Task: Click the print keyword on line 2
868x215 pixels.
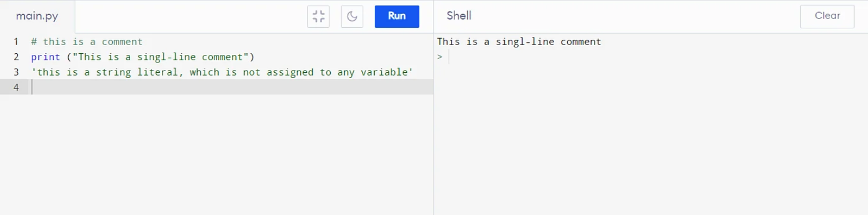Action: 45,57
